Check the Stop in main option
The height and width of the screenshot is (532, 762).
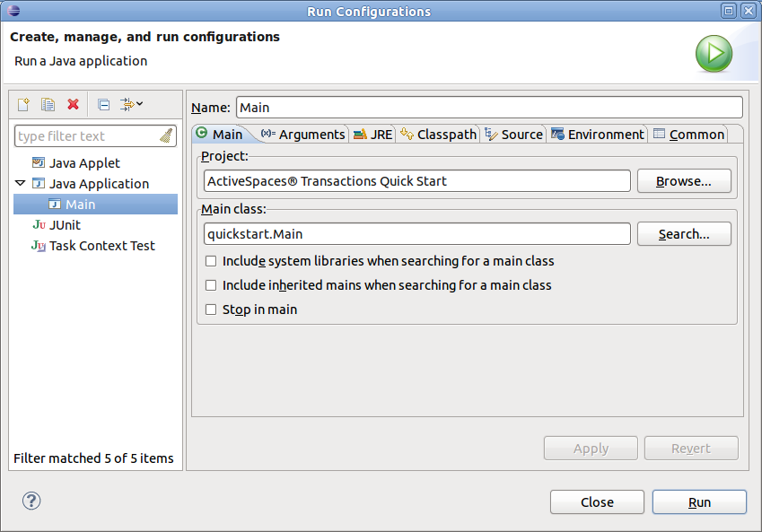click(210, 309)
